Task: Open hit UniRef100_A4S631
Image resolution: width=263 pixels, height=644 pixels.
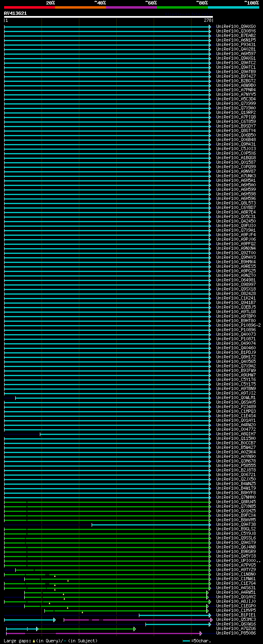Action: (x=236, y=588)
